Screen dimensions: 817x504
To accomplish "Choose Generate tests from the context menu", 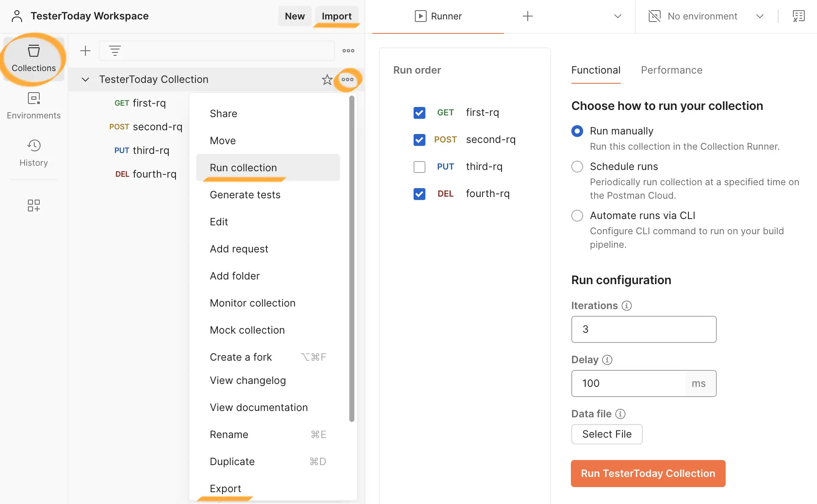I will click(245, 194).
